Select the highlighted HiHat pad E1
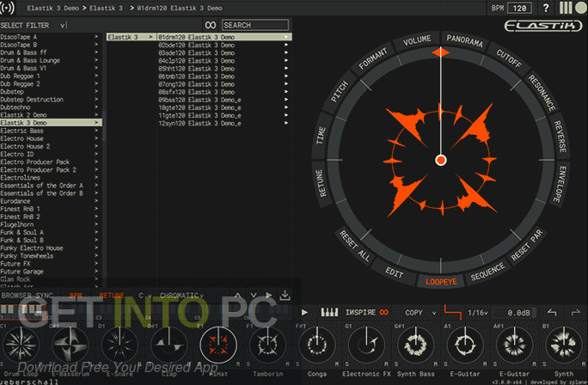 (x=218, y=345)
